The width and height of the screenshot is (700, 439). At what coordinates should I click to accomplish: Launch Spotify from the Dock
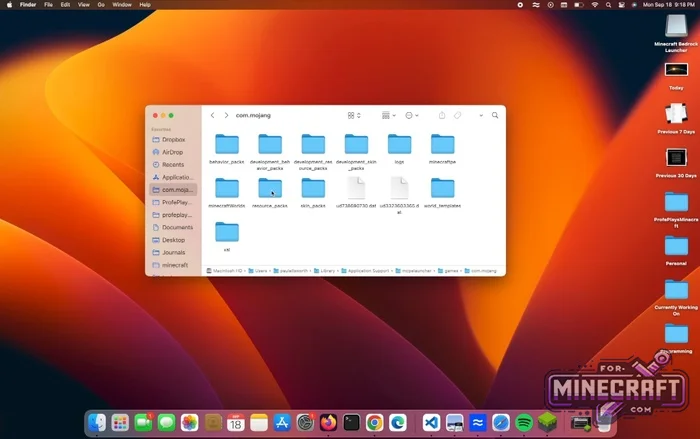pyautogui.click(x=524, y=423)
